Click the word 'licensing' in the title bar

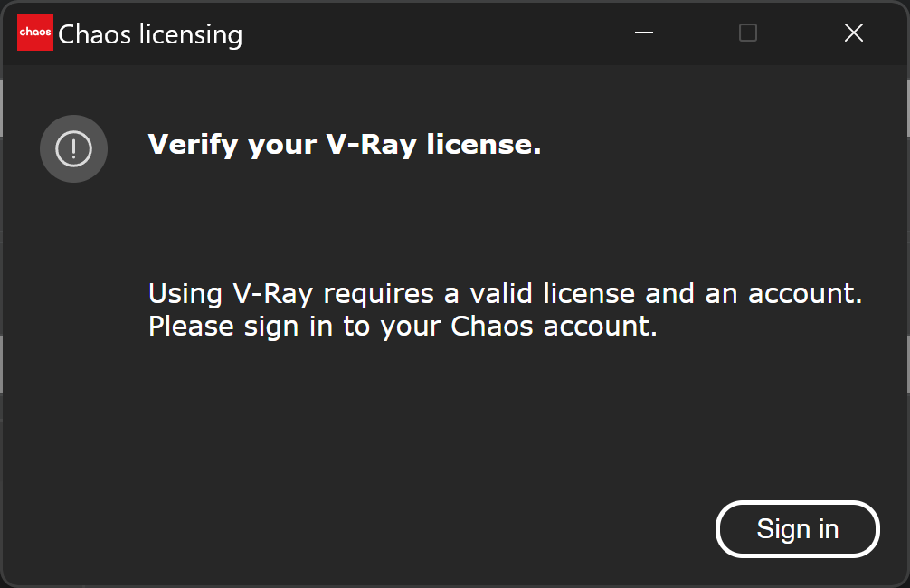pos(191,35)
